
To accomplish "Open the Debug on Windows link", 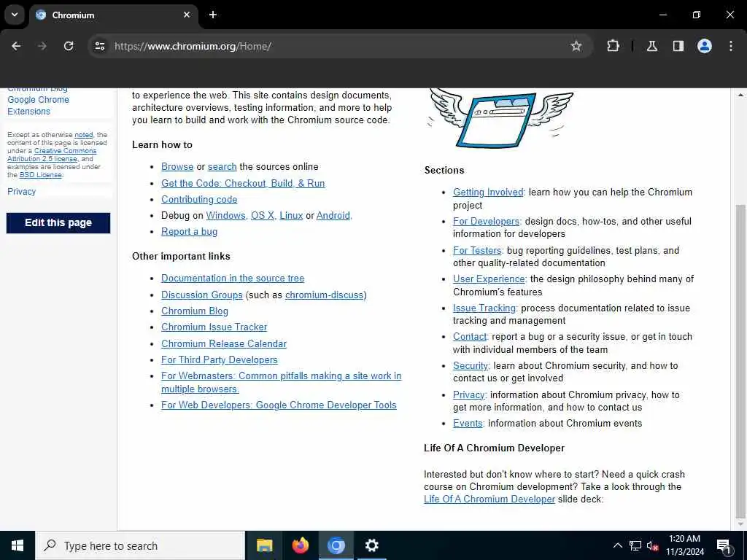I will pos(226,215).
